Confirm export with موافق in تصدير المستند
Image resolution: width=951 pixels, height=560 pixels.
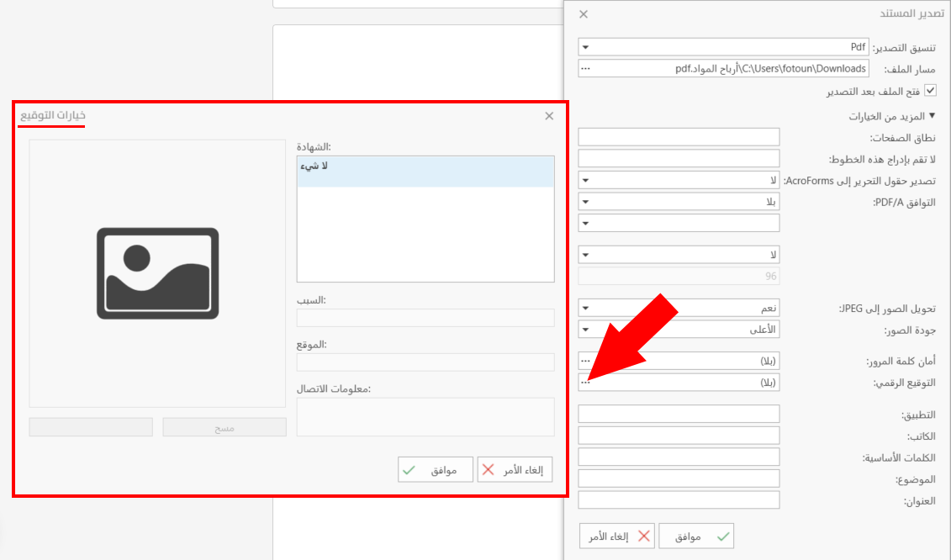coord(696,536)
